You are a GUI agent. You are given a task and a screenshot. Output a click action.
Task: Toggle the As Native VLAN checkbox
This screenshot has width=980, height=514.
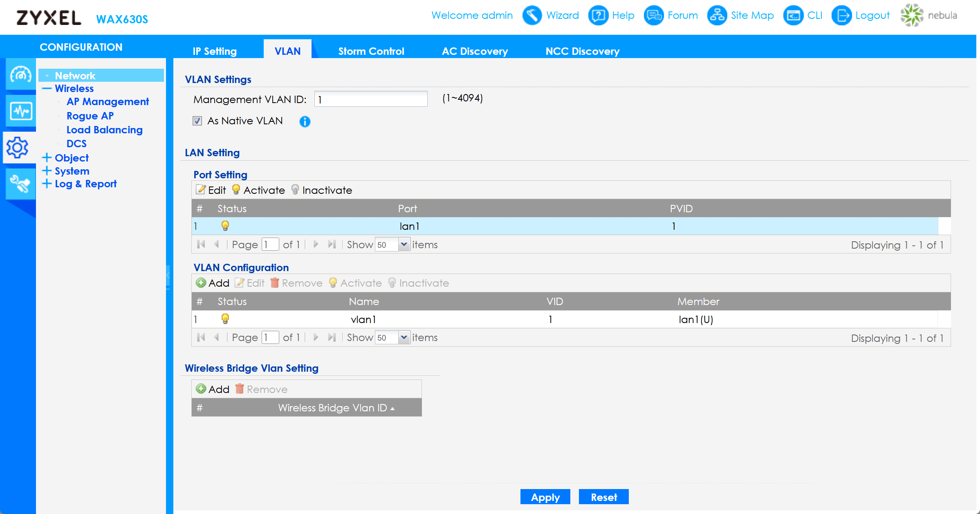pyautogui.click(x=197, y=121)
